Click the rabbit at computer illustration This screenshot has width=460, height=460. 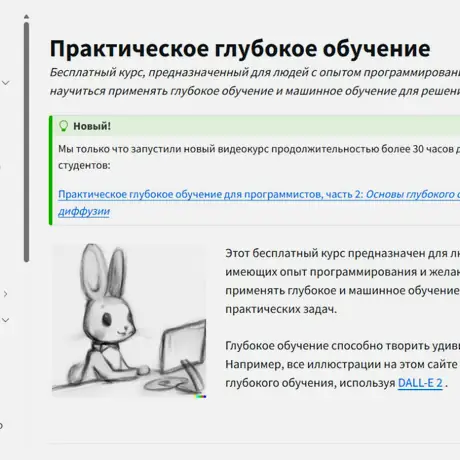click(129, 320)
